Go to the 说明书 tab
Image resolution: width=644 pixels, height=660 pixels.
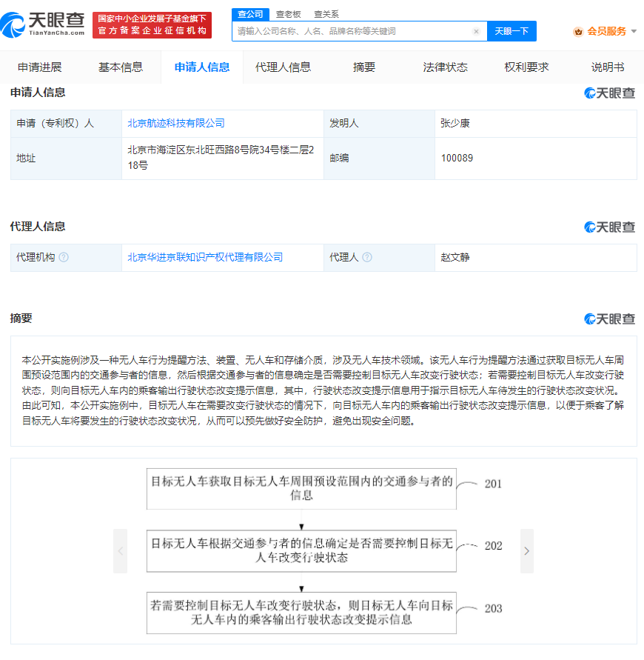coord(608,67)
